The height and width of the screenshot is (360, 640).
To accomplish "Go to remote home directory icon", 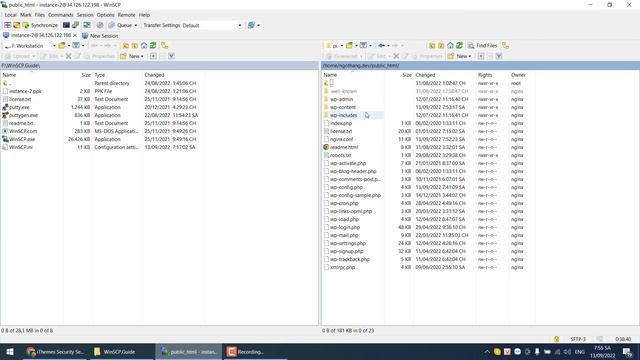I will point(450,46).
